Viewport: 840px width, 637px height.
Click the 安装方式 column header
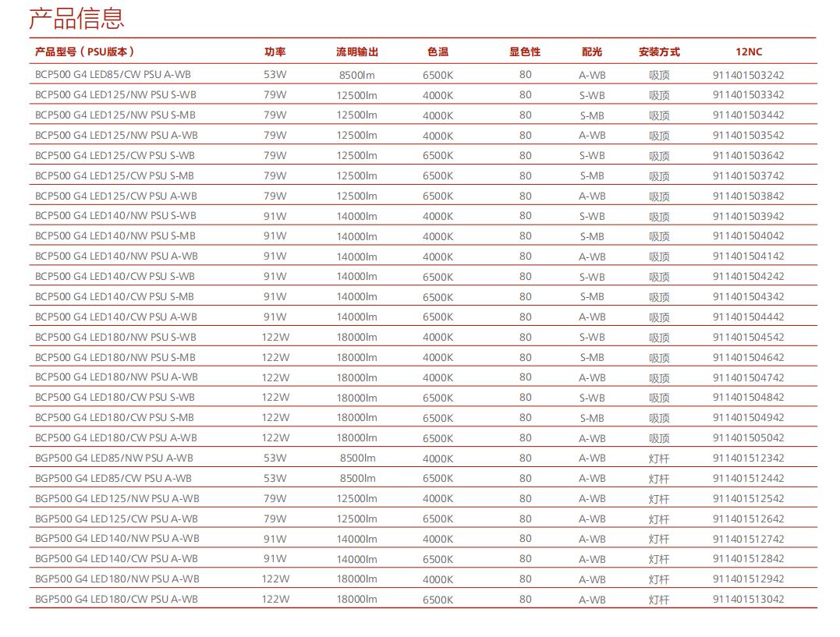point(659,52)
